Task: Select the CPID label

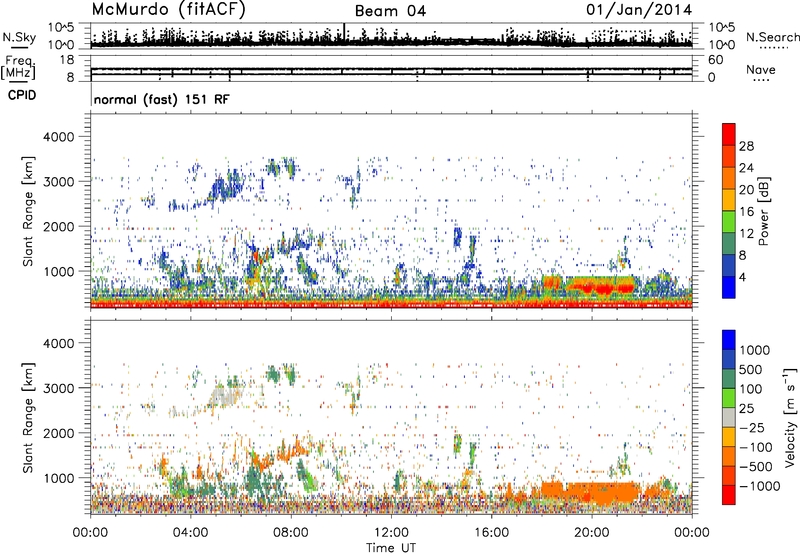Action: tap(22, 95)
